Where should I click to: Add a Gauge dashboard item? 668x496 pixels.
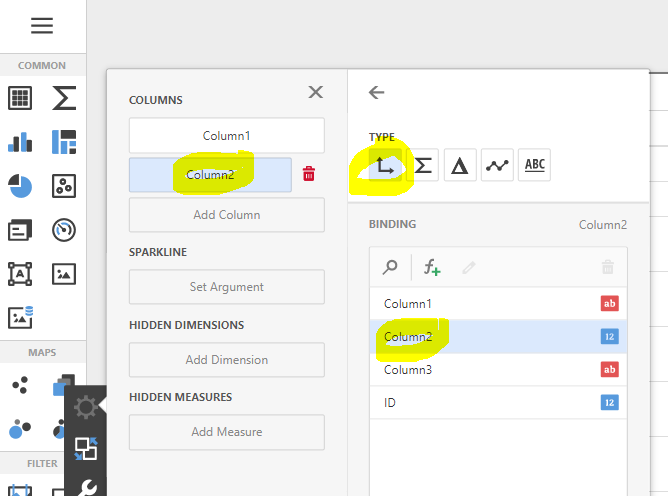pyautogui.click(x=64, y=230)
